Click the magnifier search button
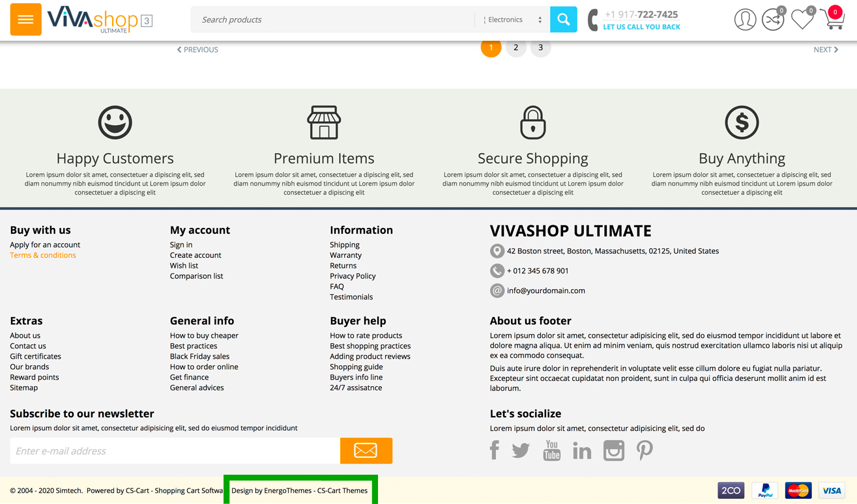This screenshot has height=504, width=857. [563, 20]
